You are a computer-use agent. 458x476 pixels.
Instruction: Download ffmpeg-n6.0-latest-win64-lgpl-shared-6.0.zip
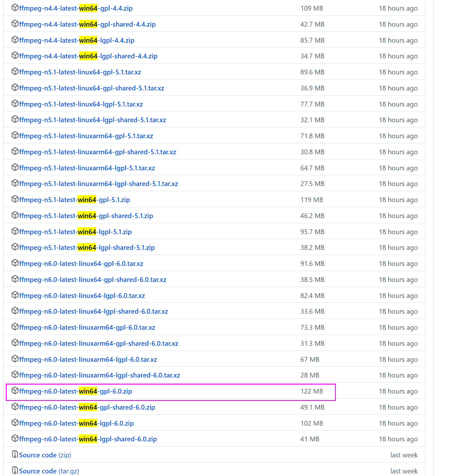(88, 439)
